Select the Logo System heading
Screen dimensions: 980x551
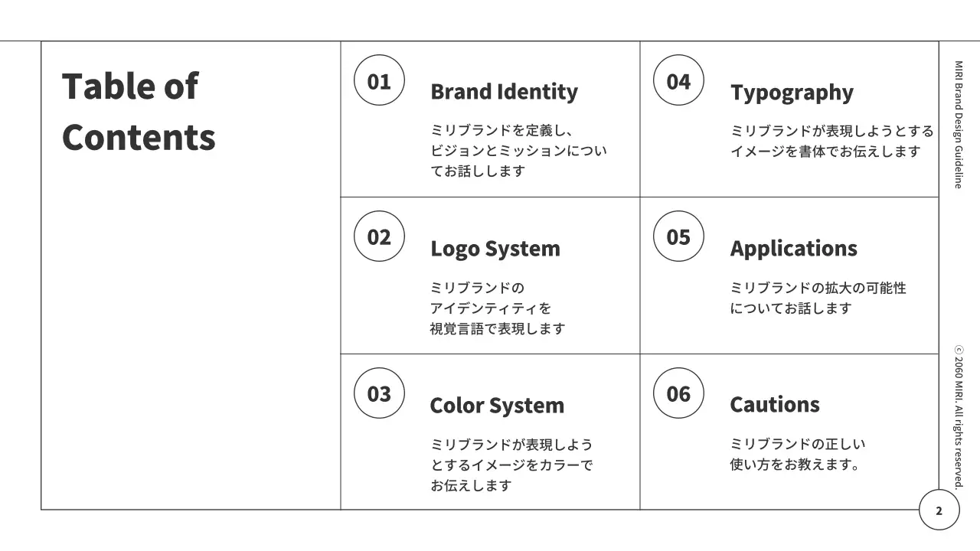click(495, 249)
